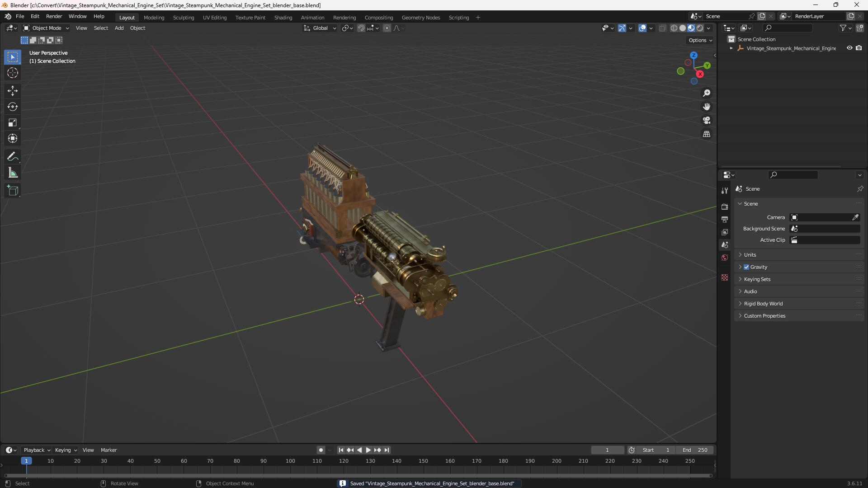Activate the Scale tool
The width and height of the screenshot is (868, 488).
pyautogui.click(x=13, y=122)
